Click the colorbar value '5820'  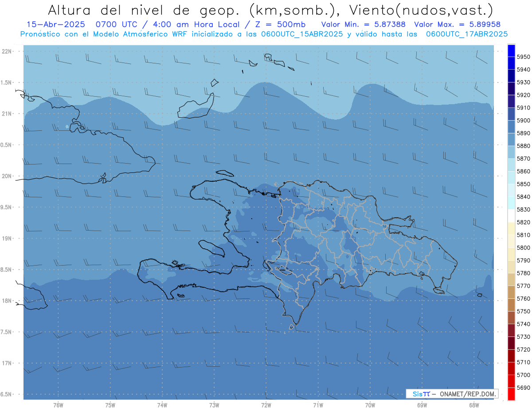[x=524, y=222]
